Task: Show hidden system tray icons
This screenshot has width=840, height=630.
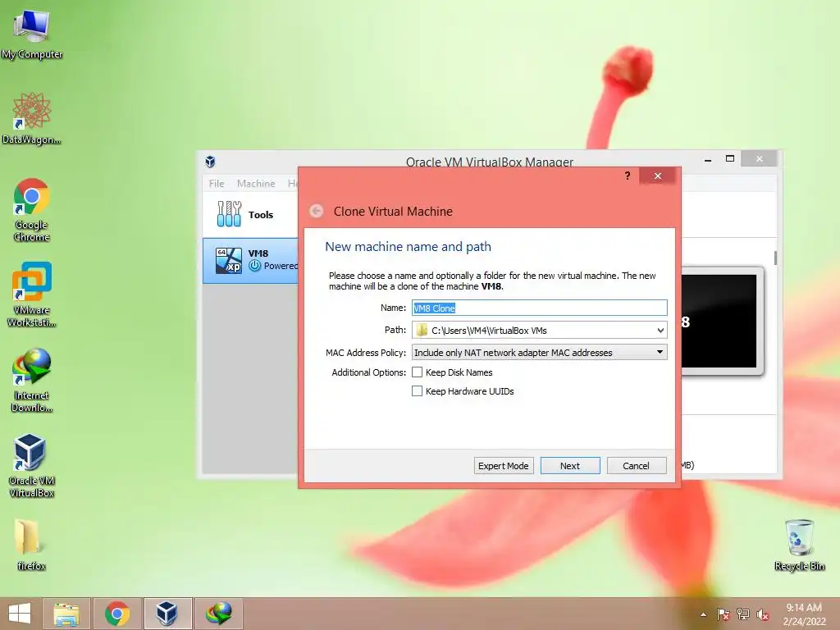Action: [703, 614]
